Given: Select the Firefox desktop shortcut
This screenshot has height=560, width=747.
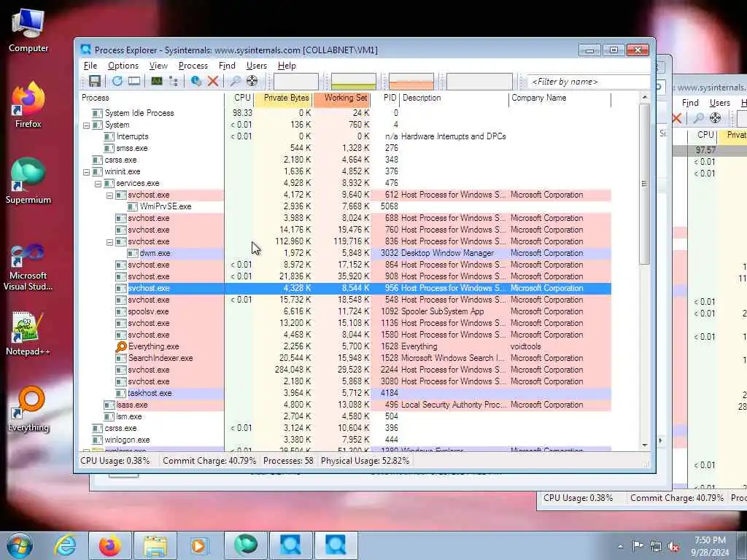Looking at the screenshot, I should [28, 105].
